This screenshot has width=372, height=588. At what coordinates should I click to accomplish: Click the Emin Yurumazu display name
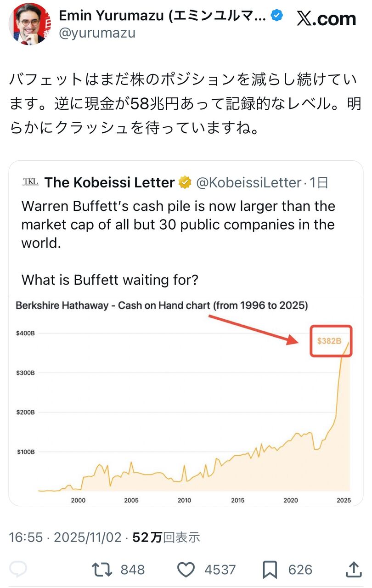coord(162,16)
